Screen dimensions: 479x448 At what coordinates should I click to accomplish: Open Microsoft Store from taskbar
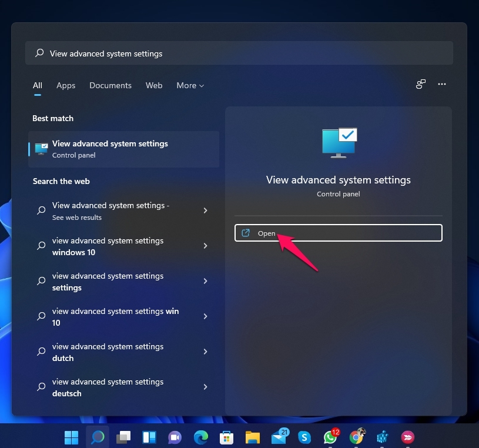(226, 437)
